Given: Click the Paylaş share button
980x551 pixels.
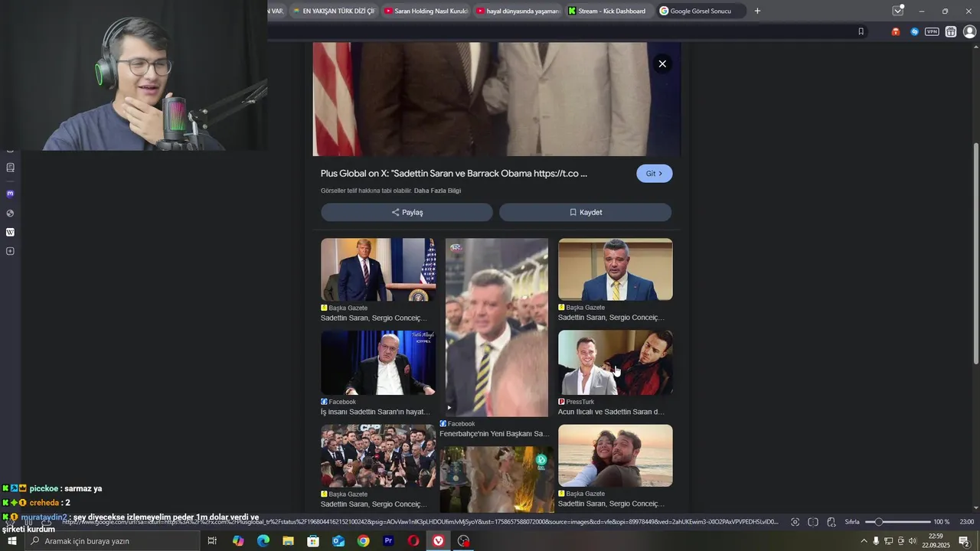Looking at the screenshot, I should (407, 213).
